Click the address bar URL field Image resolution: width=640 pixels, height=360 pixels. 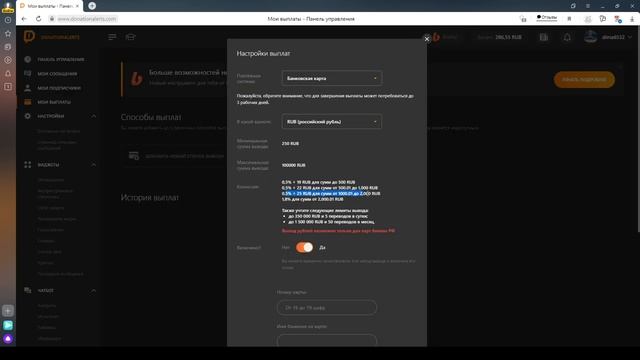87,19
